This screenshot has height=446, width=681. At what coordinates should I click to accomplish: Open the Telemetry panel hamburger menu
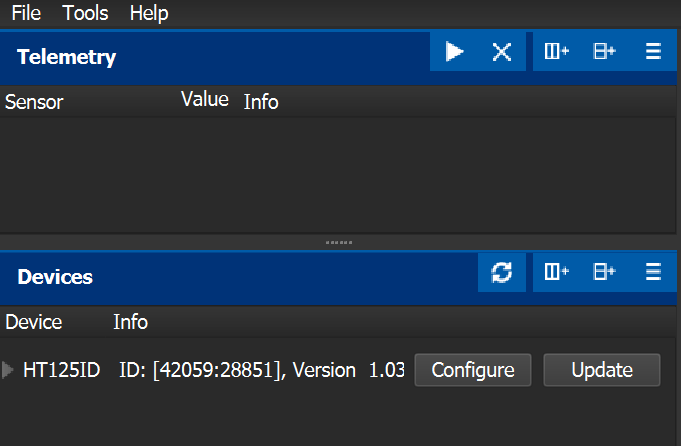point(653,52)
